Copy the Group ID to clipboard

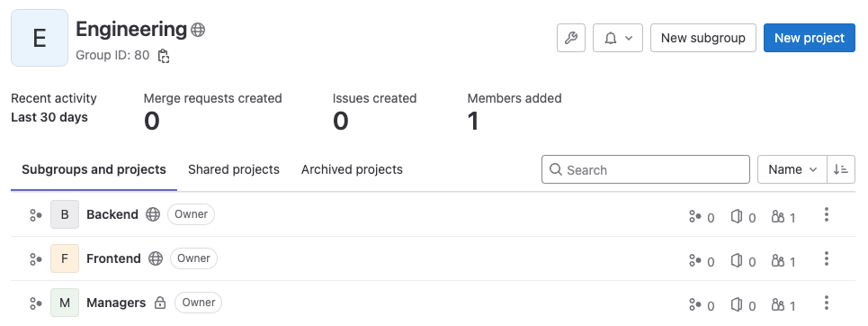pos(164,56)
